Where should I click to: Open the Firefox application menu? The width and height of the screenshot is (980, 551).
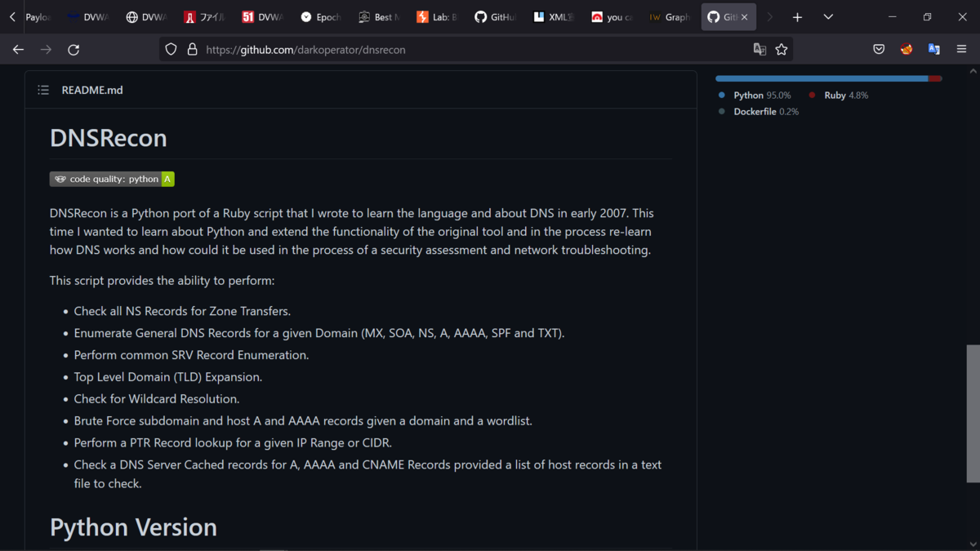[961, 50]
